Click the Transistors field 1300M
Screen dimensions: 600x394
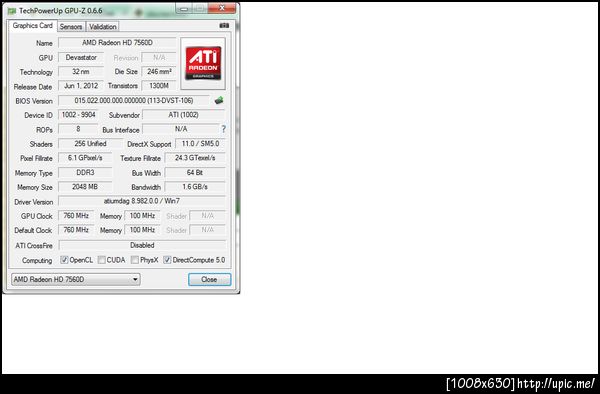(159, 86)
